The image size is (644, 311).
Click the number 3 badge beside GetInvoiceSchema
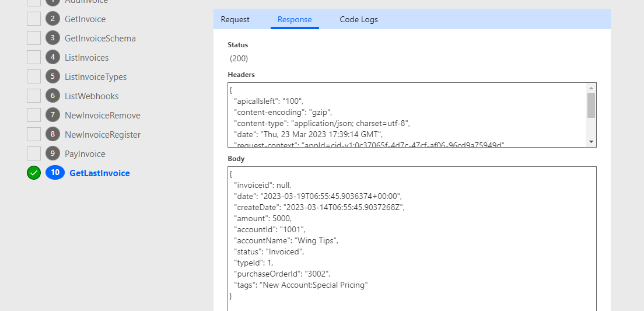tap(53, 39)
